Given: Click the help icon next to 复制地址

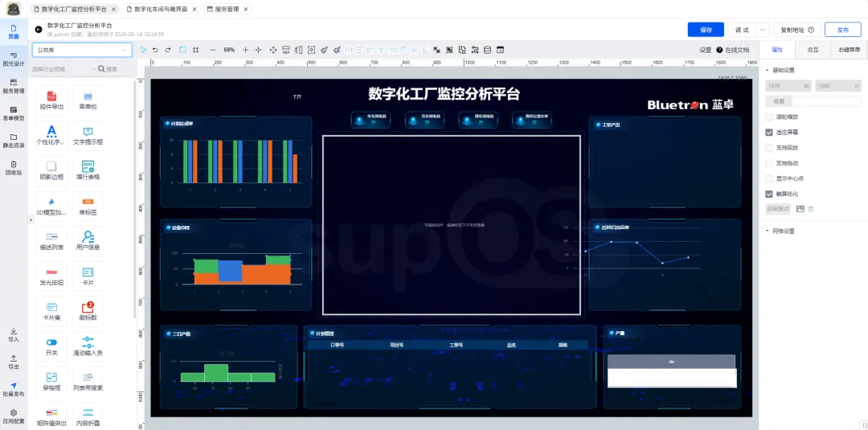Looking at the screenshot, I should [811, 30].
